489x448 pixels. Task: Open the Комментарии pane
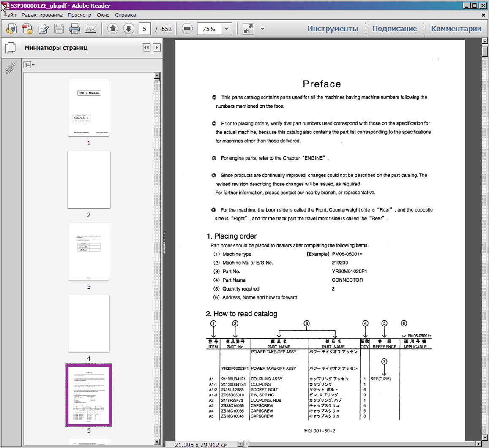tap(456, 29)
